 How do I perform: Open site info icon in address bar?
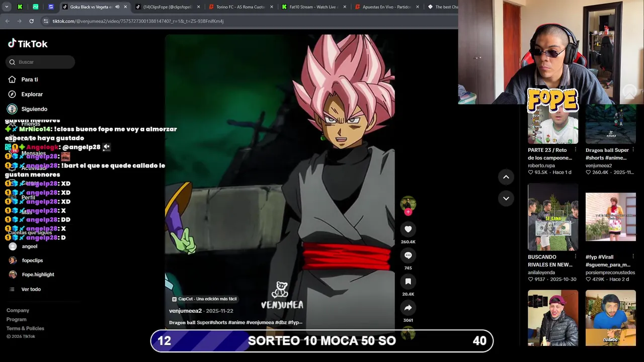tap(46, 21)
